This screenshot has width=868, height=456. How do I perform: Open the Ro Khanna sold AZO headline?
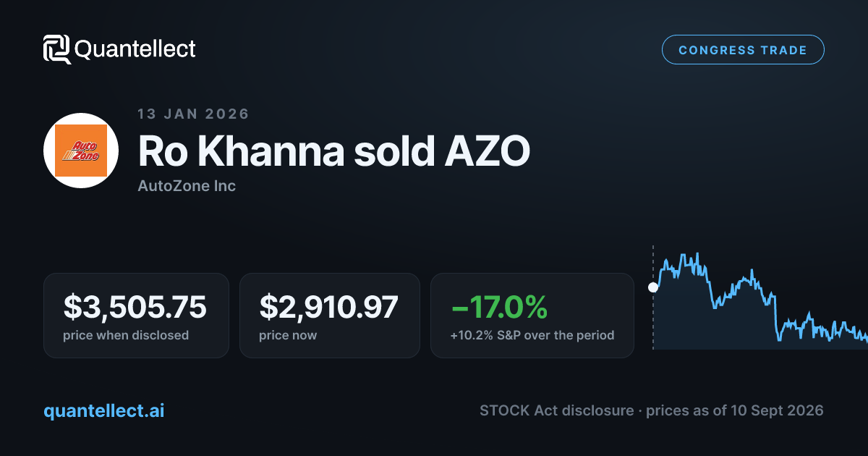point(334,151)
